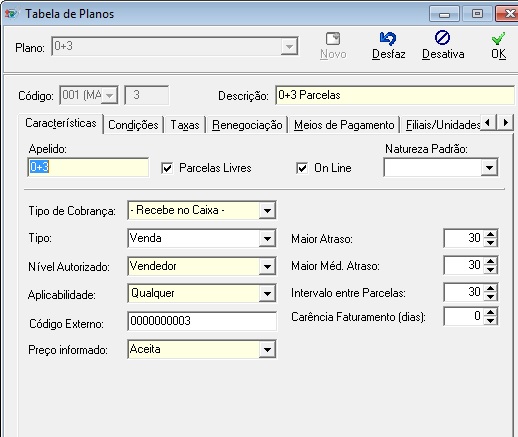This screenshot has height=437, width=518.
Task: Expand the Aplicabilidade dropdown
Action: [x=267, y=294]
